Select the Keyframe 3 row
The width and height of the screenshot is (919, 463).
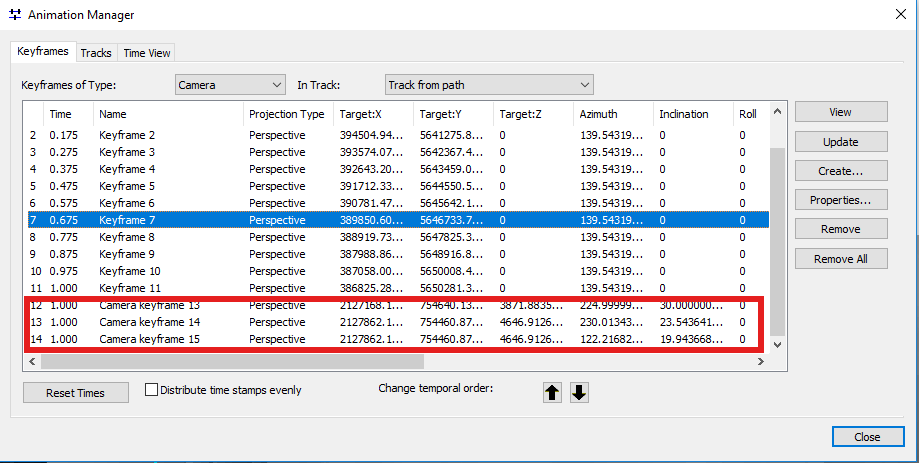pos(397,152)
